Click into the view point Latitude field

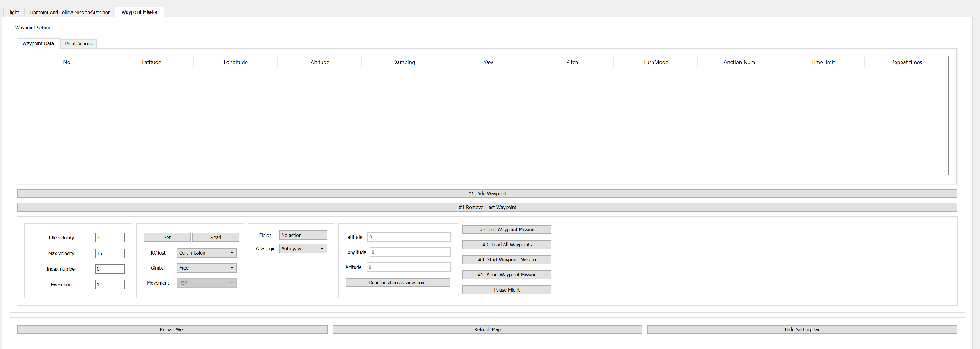[409, 237]
